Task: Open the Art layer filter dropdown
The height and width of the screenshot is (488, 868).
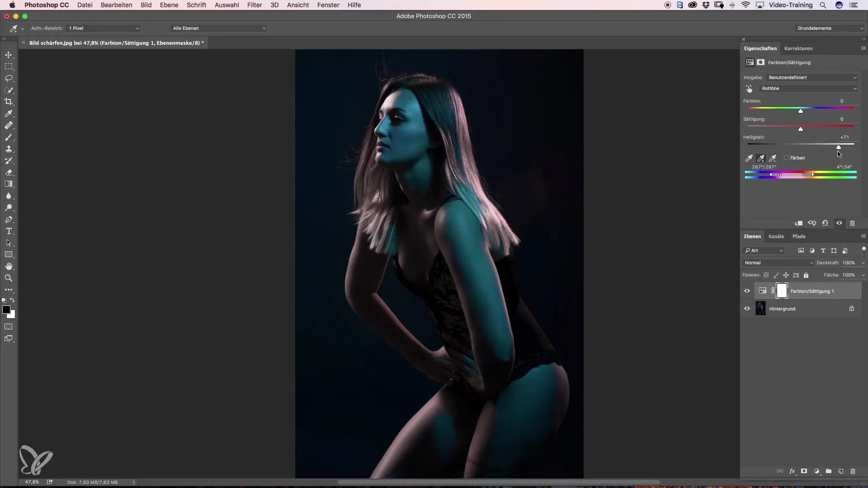Action: coord(764,250)
